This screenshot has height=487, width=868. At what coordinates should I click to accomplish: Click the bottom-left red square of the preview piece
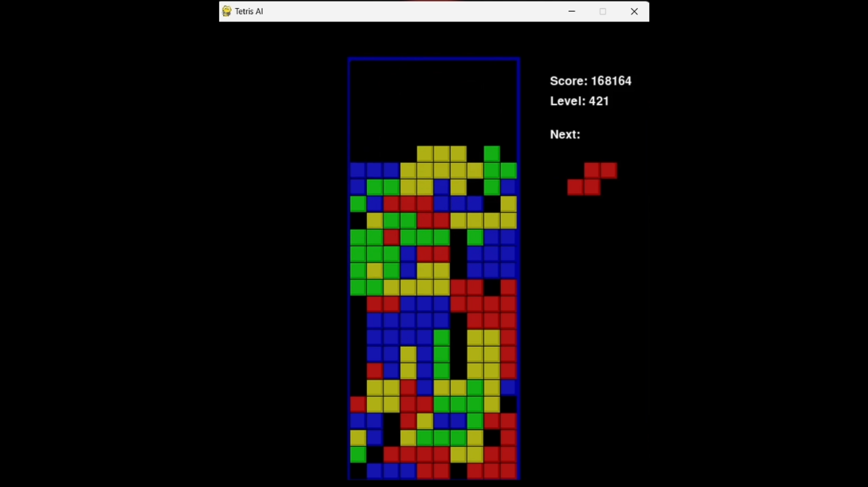tap(576, 187)
